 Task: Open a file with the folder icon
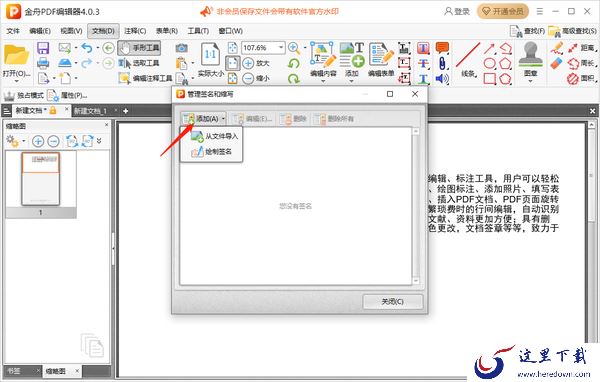(16, 56)
